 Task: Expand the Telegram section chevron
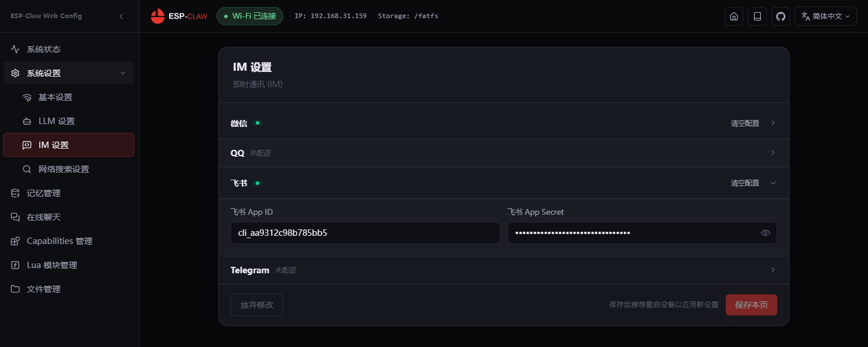773,270
